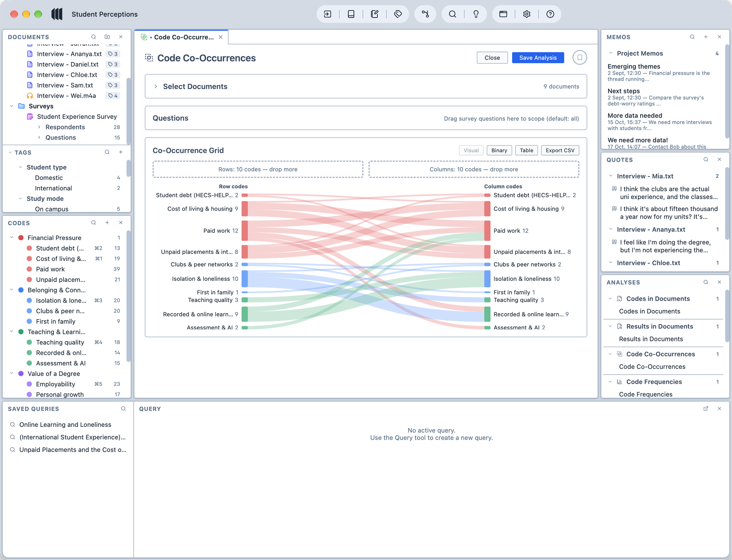This screenshot has width=732, height=560.
Task: Pop out the Query panel
Action: click(x=706, y=409)
